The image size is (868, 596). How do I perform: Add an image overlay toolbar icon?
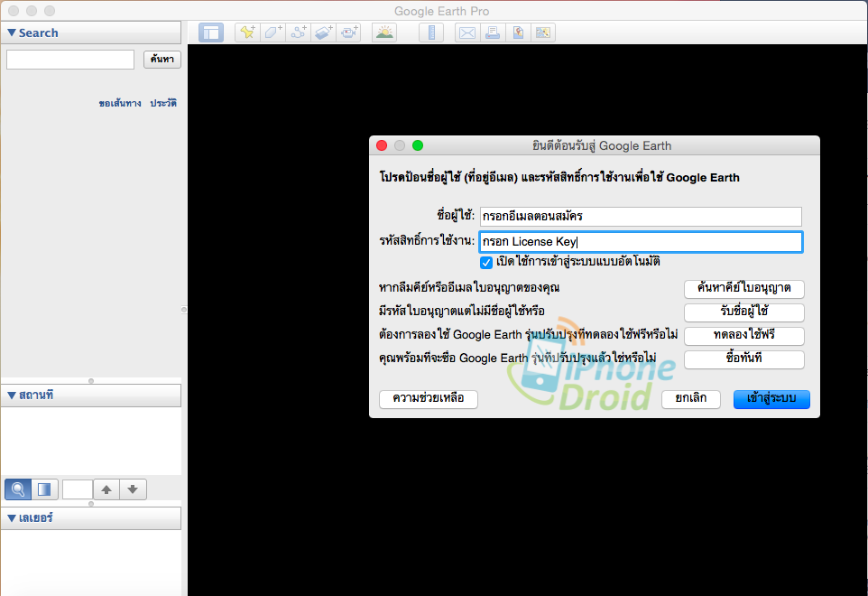click(324, 33)
